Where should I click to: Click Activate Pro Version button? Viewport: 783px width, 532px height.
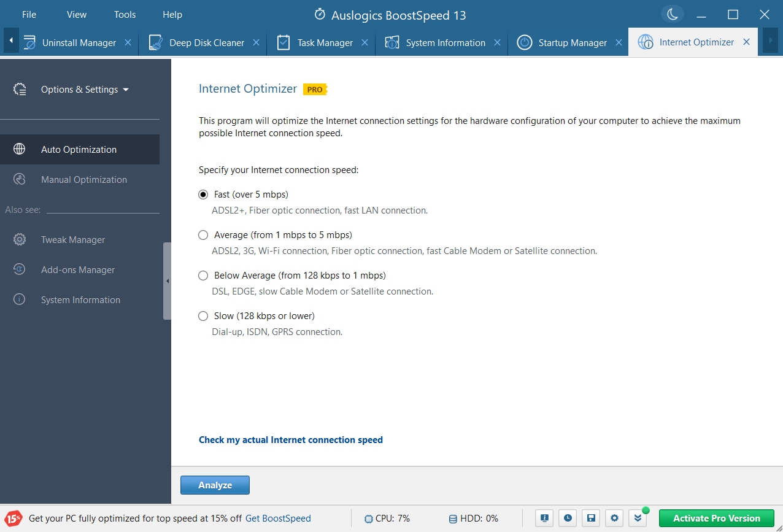717,518
